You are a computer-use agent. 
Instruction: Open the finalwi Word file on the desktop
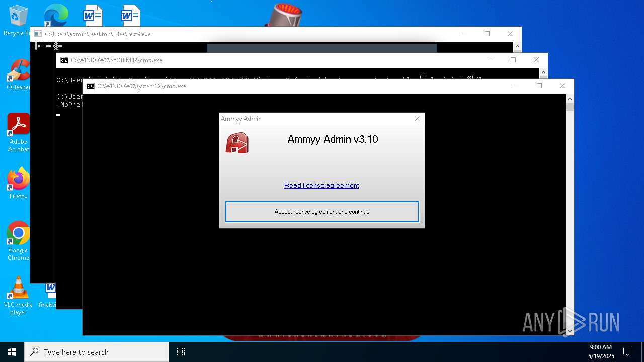48,295
